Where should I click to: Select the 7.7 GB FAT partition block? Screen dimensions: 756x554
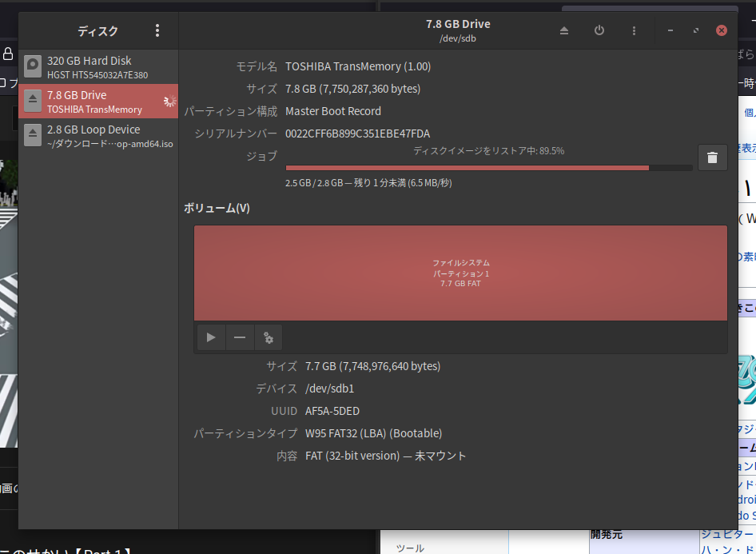pos(460,273)
